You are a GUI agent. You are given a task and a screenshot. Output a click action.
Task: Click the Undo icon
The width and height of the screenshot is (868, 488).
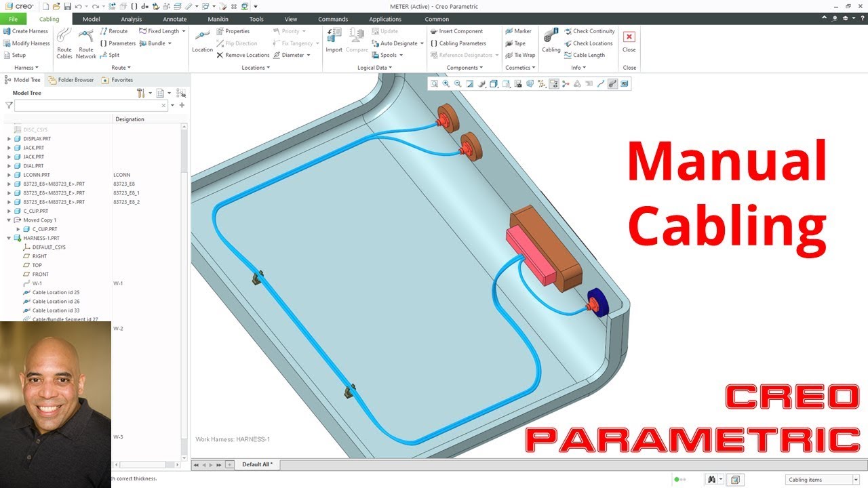tap(79, 6)
